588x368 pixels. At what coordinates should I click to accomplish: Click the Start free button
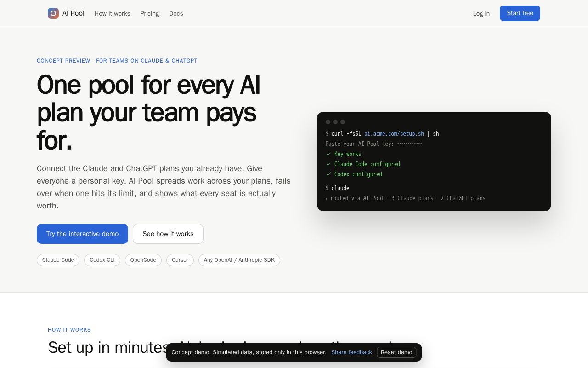click(520, 13)
